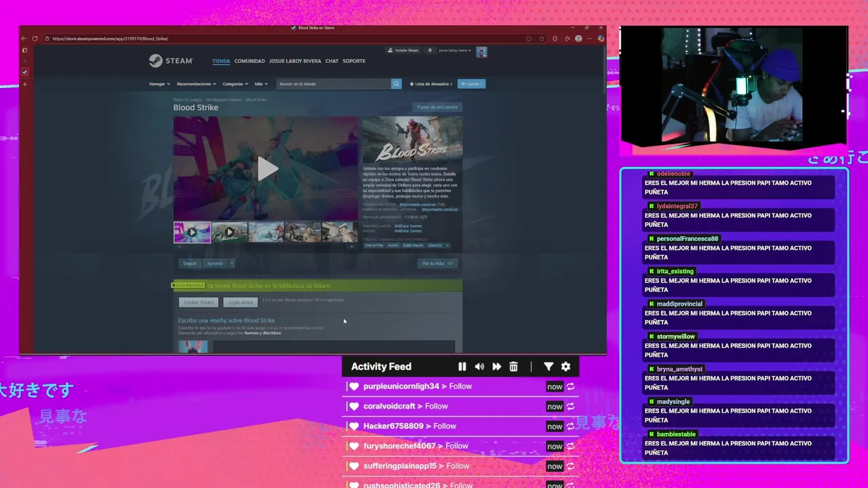Go back in the browser
Screen dimensions: 868x488
[24, 39]
